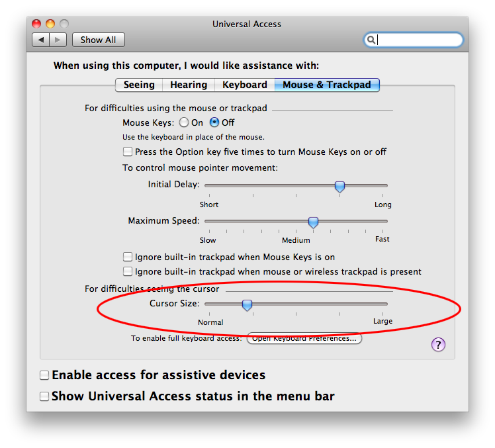Click the Show All button
Viewport: 495px width, 448px height.
tap(99, 40)
